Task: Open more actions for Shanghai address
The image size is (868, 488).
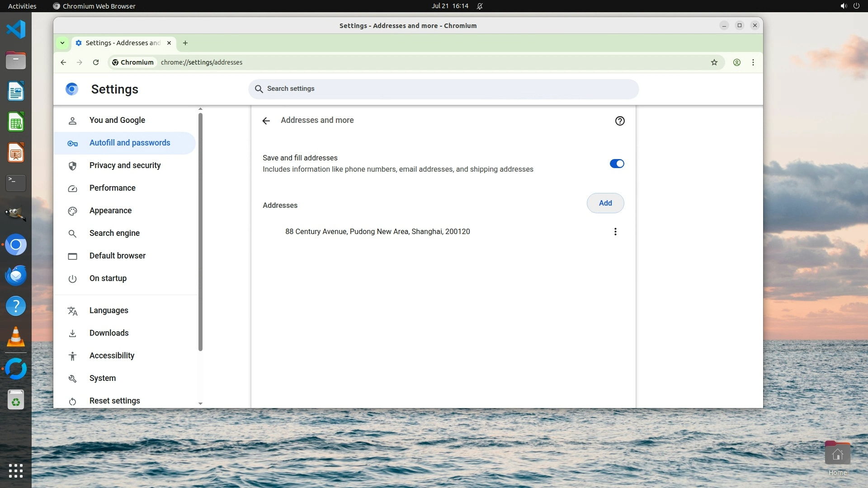Action: (615, 232)
